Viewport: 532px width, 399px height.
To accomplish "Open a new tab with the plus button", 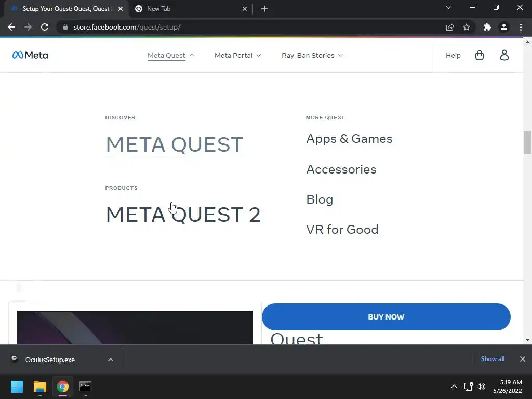I will (264, 9).
